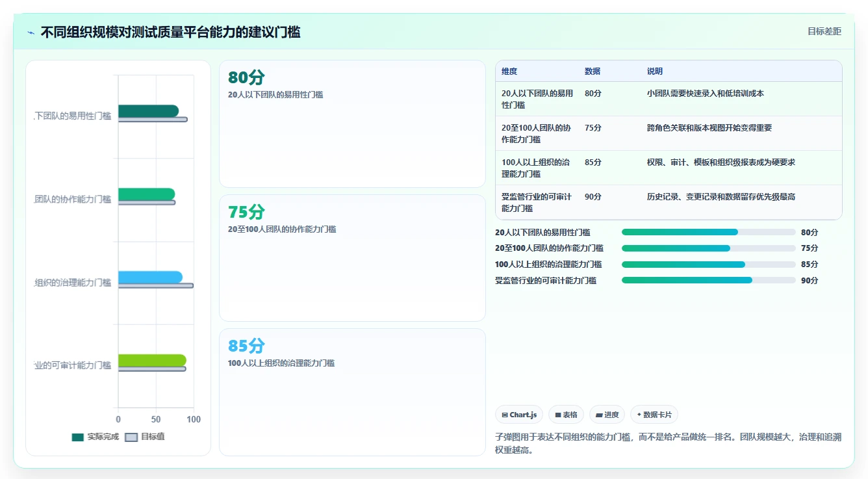This screenshot has width=868, height=479.
Task: Click the 85分 value in the table
Action: pos(593,162)
